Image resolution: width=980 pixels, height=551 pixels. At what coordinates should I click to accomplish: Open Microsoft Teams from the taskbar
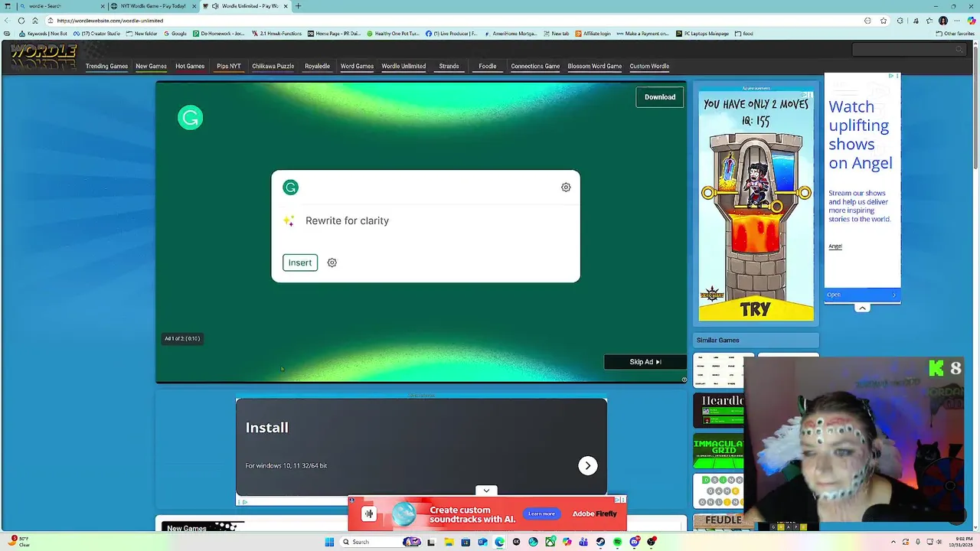(x=583, y=542)
